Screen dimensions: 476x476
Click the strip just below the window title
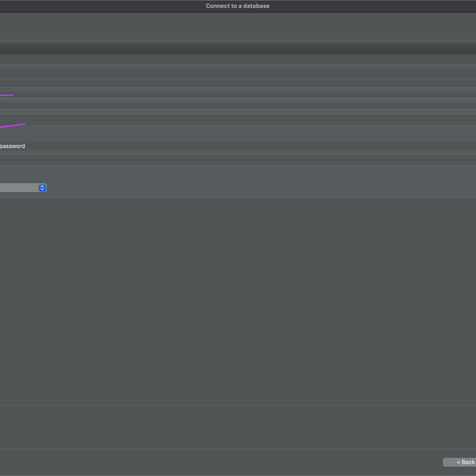pyautogui.click(x=238, y=26)
